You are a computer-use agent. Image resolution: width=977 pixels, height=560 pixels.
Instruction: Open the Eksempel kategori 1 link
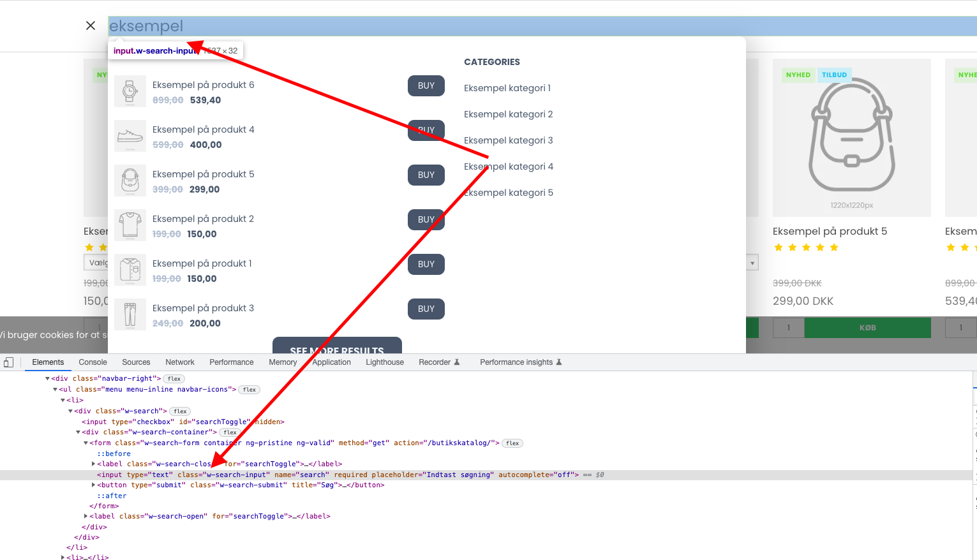(508, 87)
